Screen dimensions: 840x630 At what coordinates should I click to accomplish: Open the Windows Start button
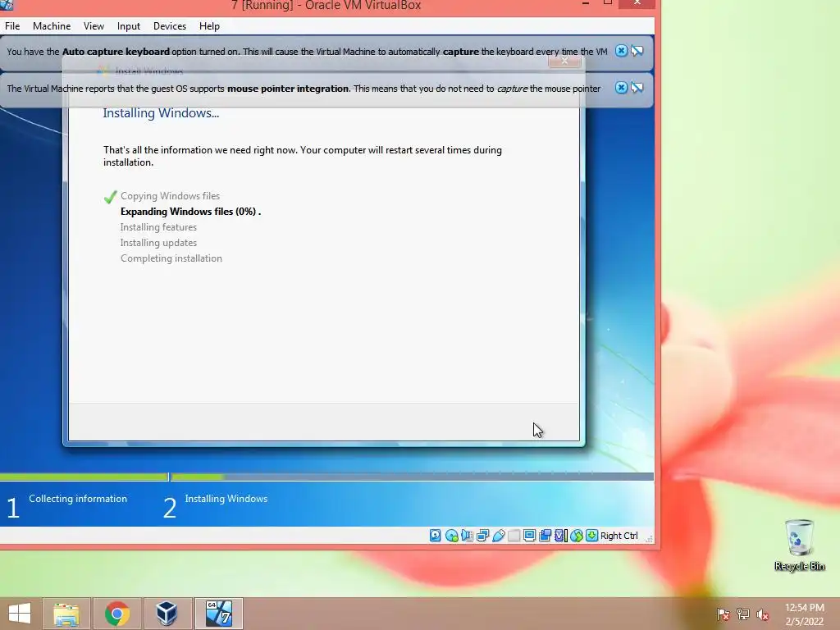coord(20,614)
